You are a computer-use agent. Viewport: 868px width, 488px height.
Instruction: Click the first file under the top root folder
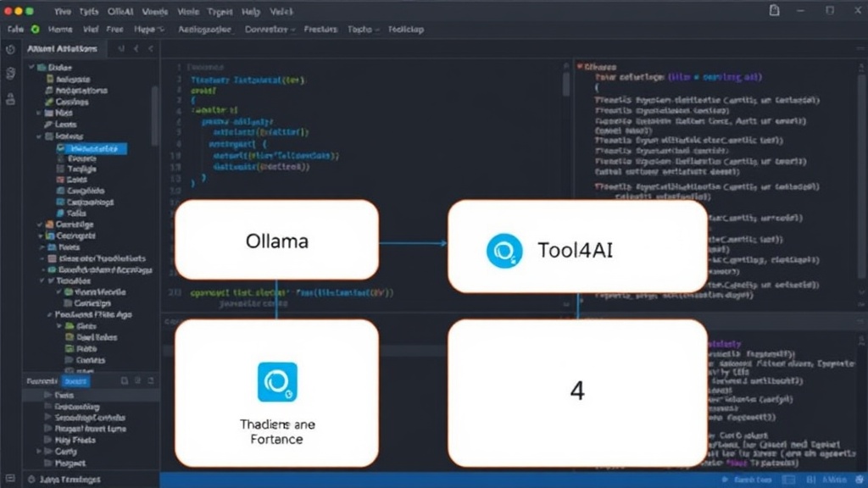click(x=69, y=79)
